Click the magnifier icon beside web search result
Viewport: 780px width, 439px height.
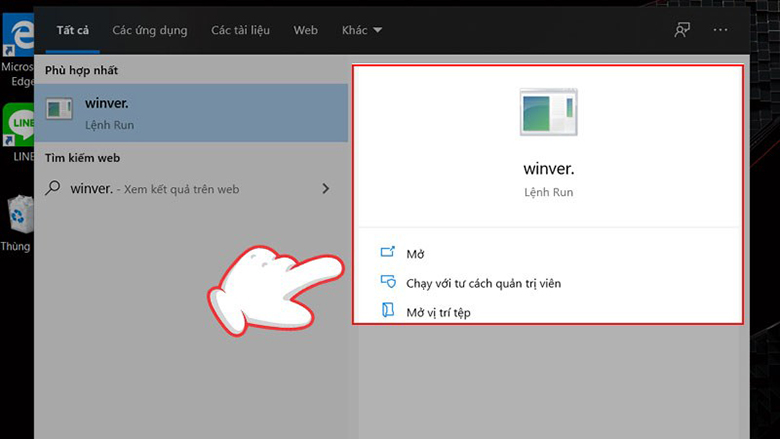point(53,188)
